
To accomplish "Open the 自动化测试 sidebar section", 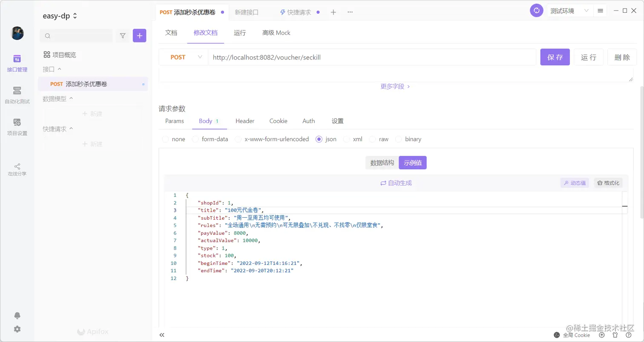I will click(x=17, y=95).
